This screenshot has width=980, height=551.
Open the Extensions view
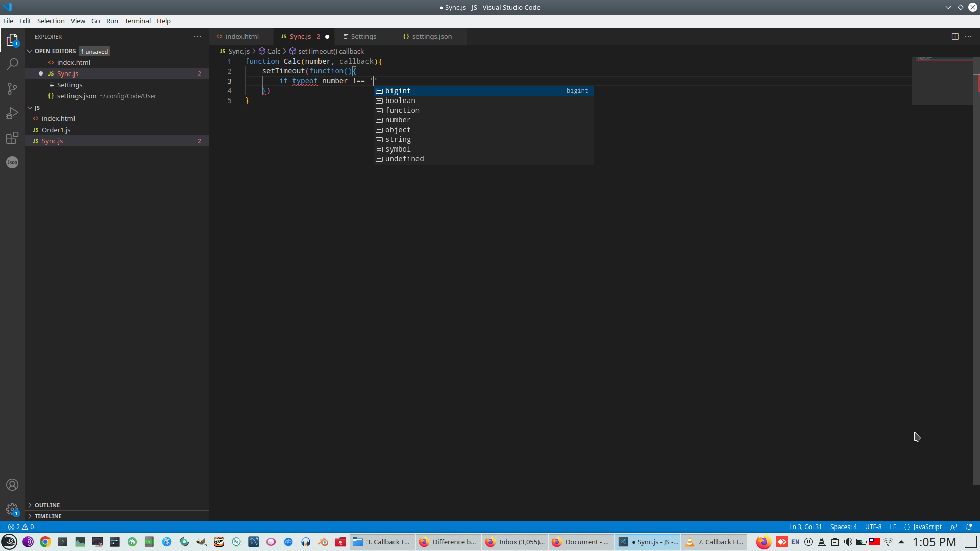[12, 138]
